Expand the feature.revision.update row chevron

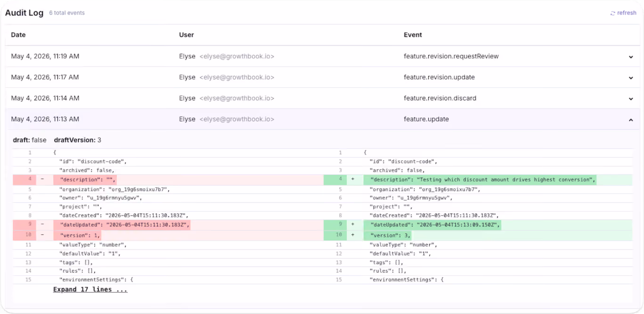(631, 78)
